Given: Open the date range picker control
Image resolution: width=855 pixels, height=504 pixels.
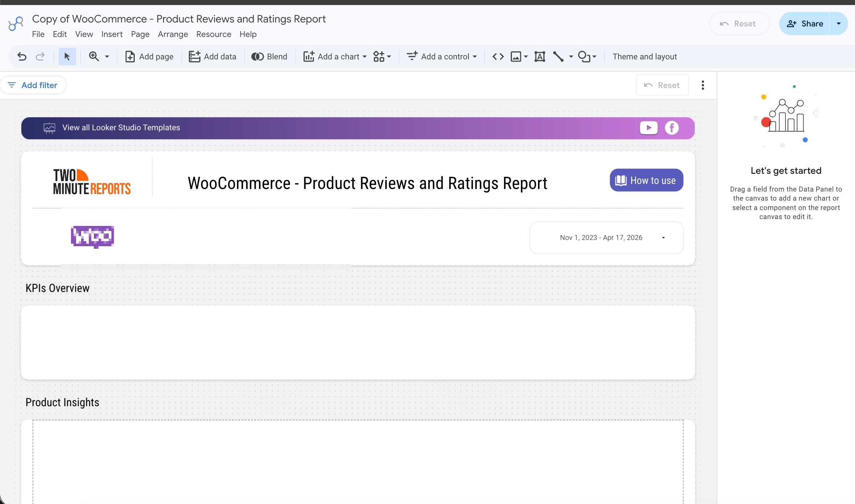Looking at the screenshot, I should 606,238.
